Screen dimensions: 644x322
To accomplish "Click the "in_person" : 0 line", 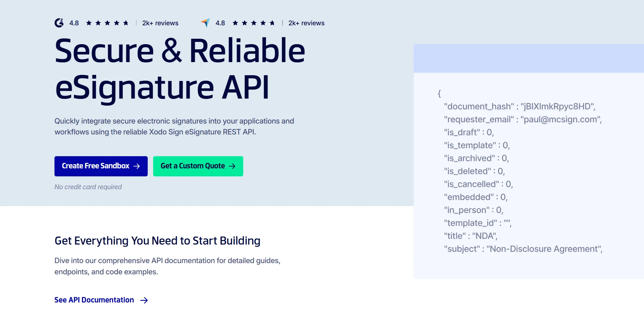I will pyautogui.click(x=474, y=210).
